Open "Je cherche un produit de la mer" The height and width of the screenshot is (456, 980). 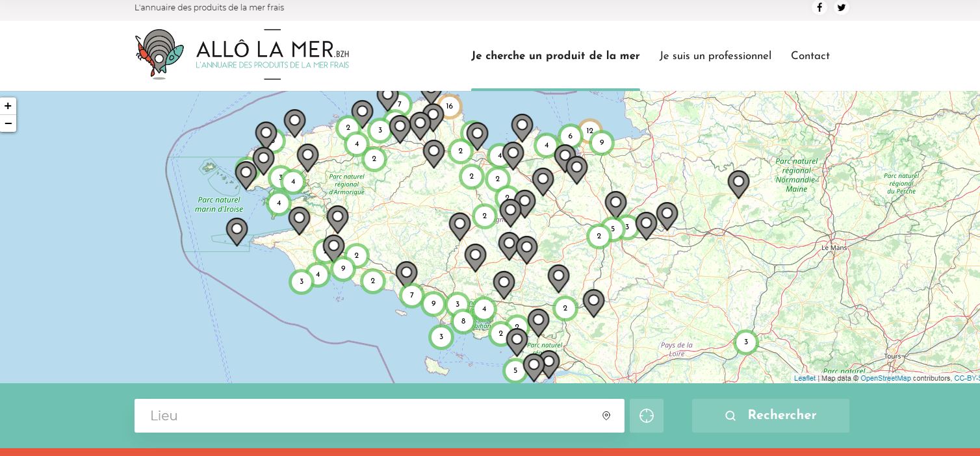pyautogui.click(x=555, y=56)
